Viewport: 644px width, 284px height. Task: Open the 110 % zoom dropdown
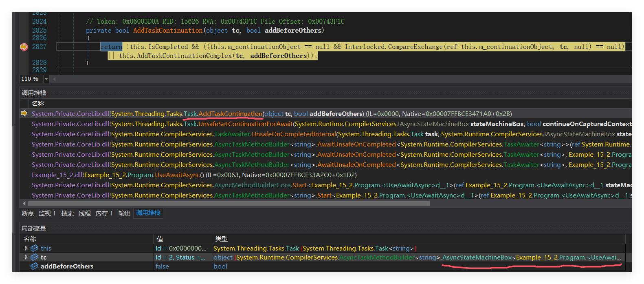[x=46, y=79]
